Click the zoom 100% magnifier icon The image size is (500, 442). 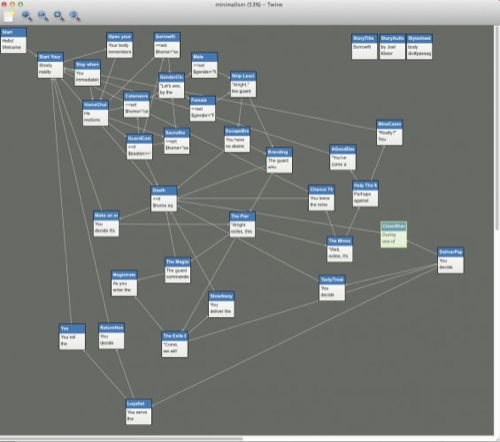click(x=75, y=16)
